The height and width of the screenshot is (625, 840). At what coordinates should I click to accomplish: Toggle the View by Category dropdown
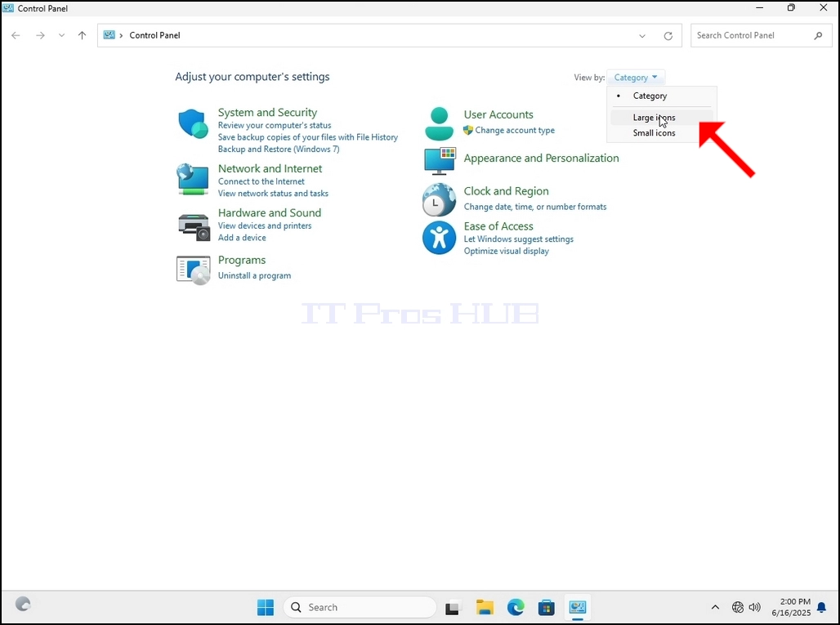click(636, 78)
